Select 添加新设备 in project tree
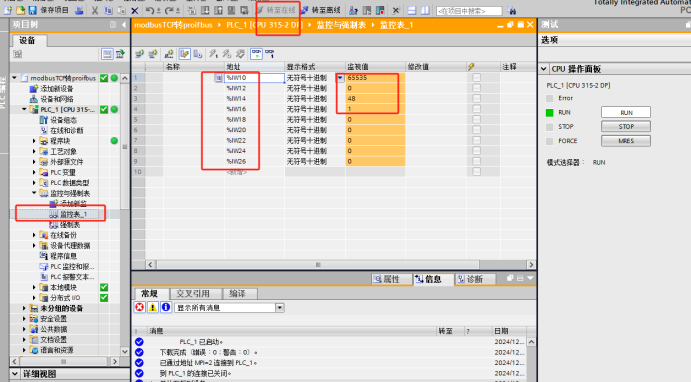Image resolution: width=691 pixels, height=382 pixels. tap(57, 89)
